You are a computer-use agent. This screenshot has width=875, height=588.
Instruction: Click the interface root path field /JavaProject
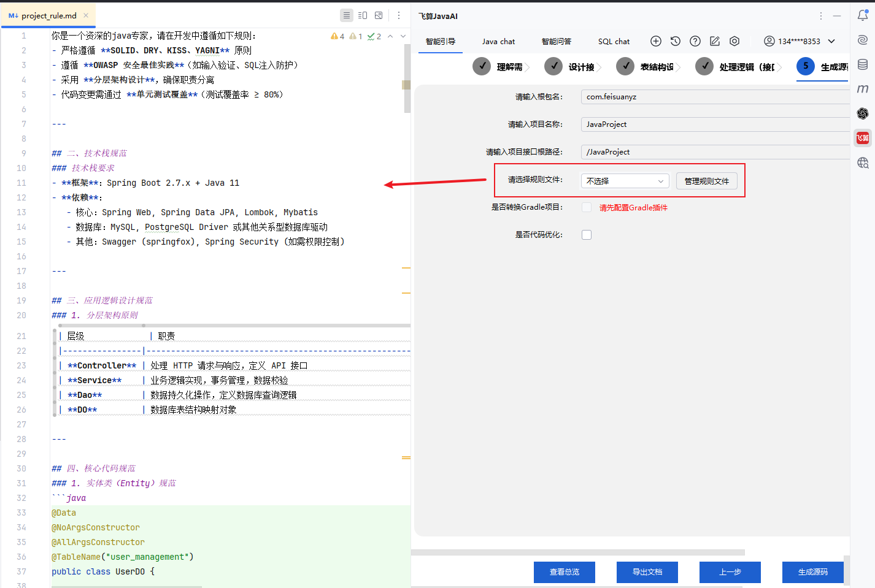click(x=715, y=152)
